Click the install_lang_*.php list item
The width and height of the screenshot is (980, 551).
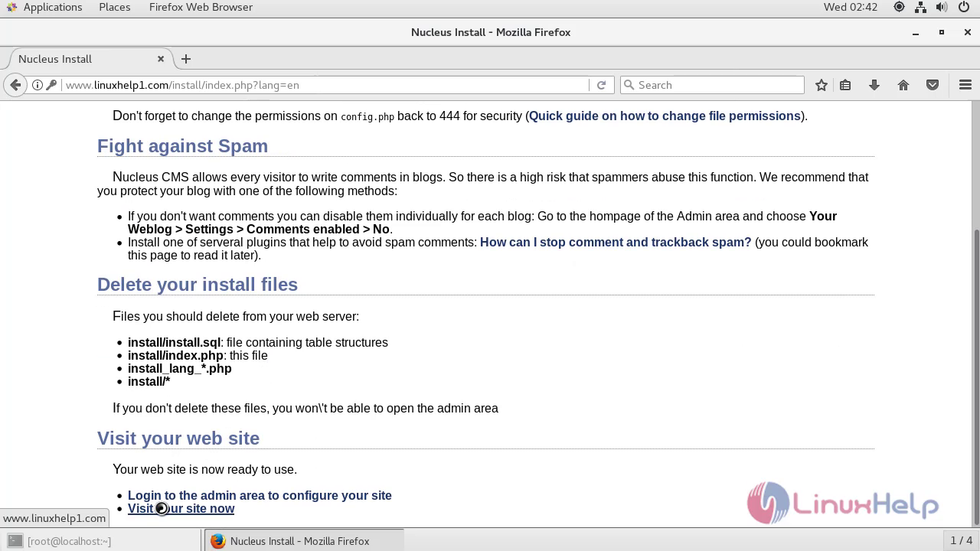click(x=179, y=369)
